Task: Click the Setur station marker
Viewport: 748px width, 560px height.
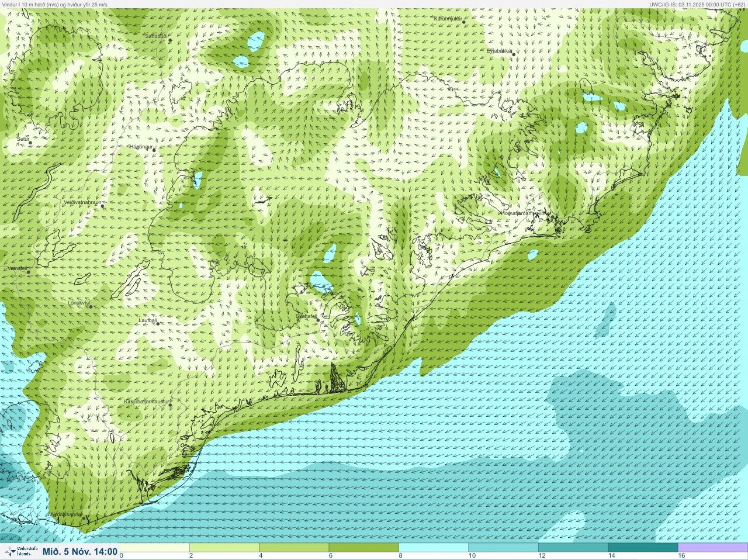Action: (30, 143)
